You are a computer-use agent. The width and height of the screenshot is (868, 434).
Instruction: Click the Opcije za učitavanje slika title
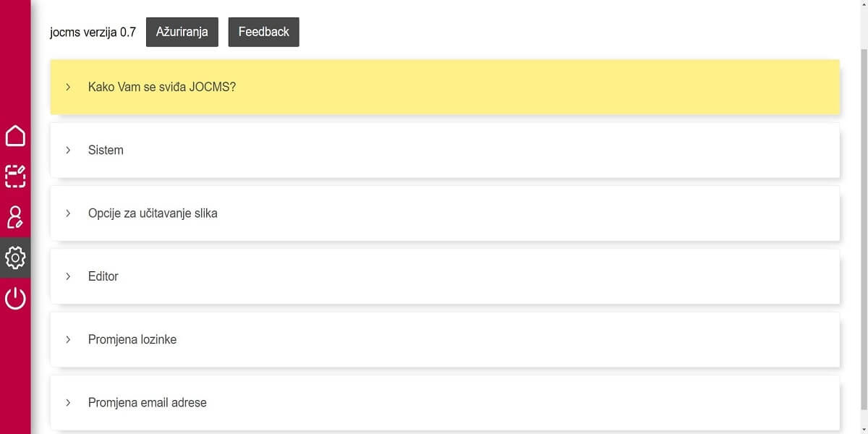(153, 213)
